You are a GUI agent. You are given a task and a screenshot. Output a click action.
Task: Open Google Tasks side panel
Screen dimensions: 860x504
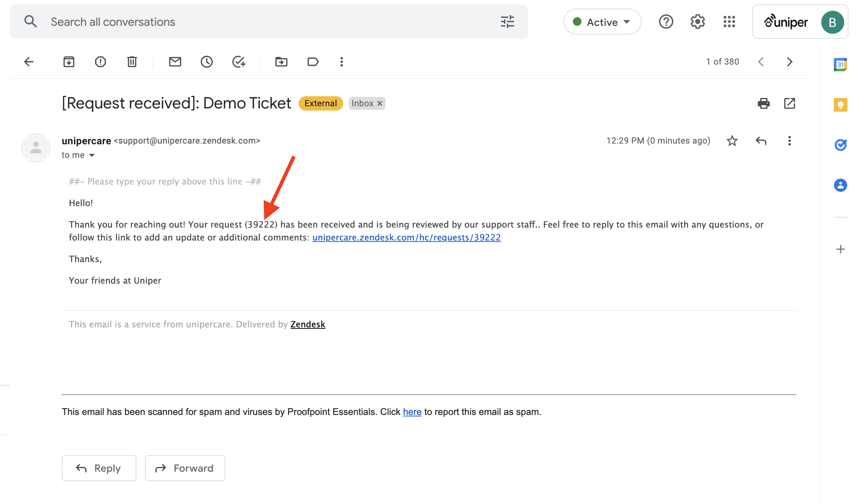point(840,145)
